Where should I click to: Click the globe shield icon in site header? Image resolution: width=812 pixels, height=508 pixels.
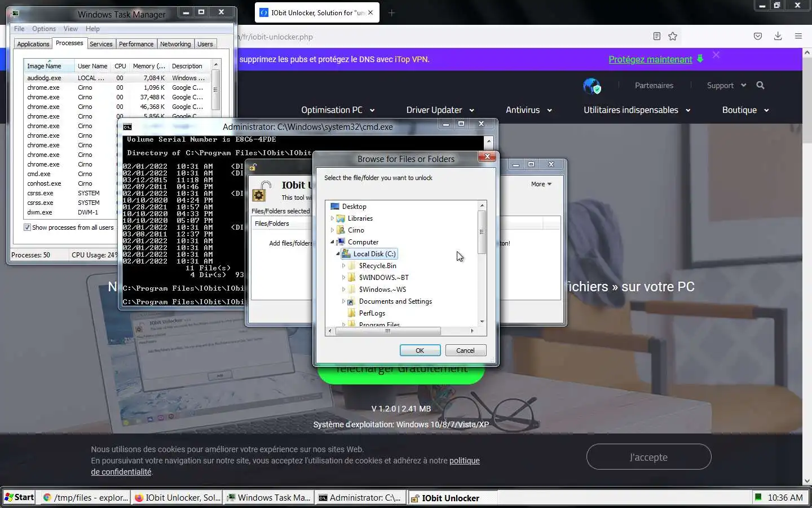coord(592,86)
